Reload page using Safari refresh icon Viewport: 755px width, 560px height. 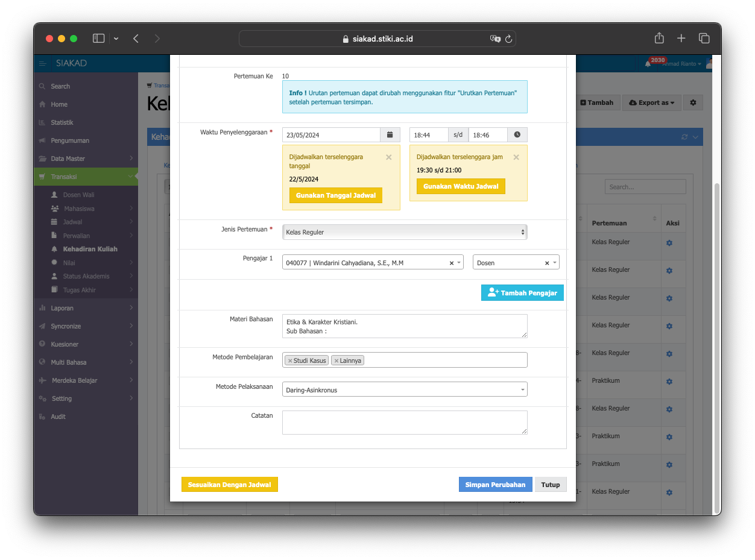pos(508,39)
